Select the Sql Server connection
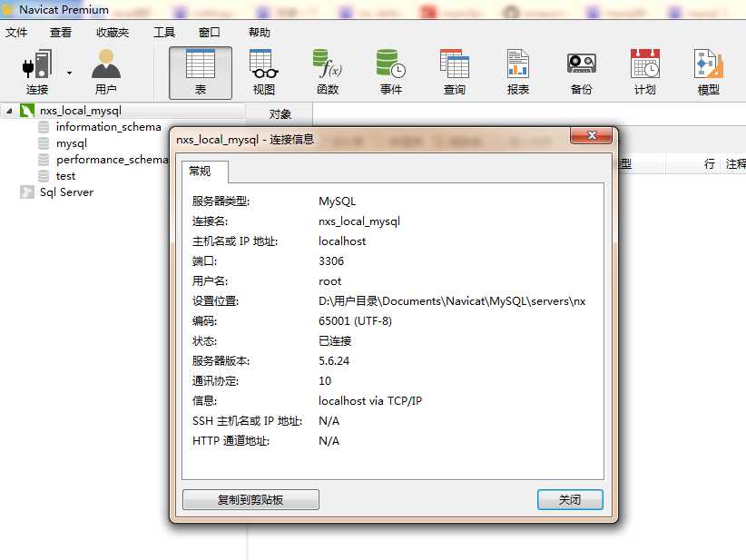The image size is (746, 560). [66, 192]
